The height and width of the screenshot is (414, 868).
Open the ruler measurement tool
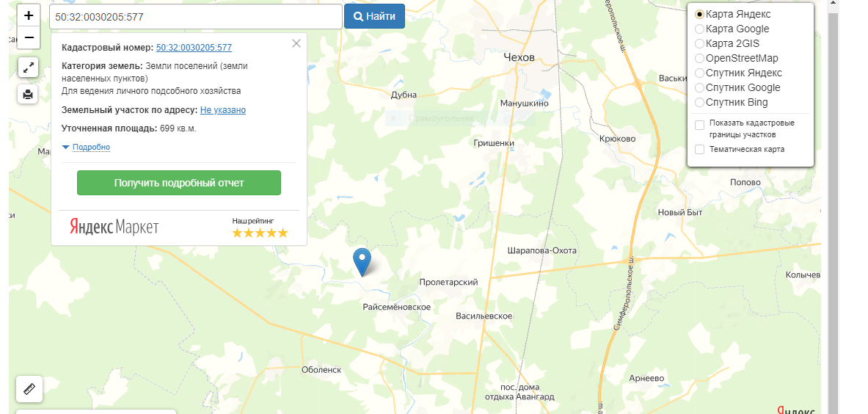tap(29, 389)
